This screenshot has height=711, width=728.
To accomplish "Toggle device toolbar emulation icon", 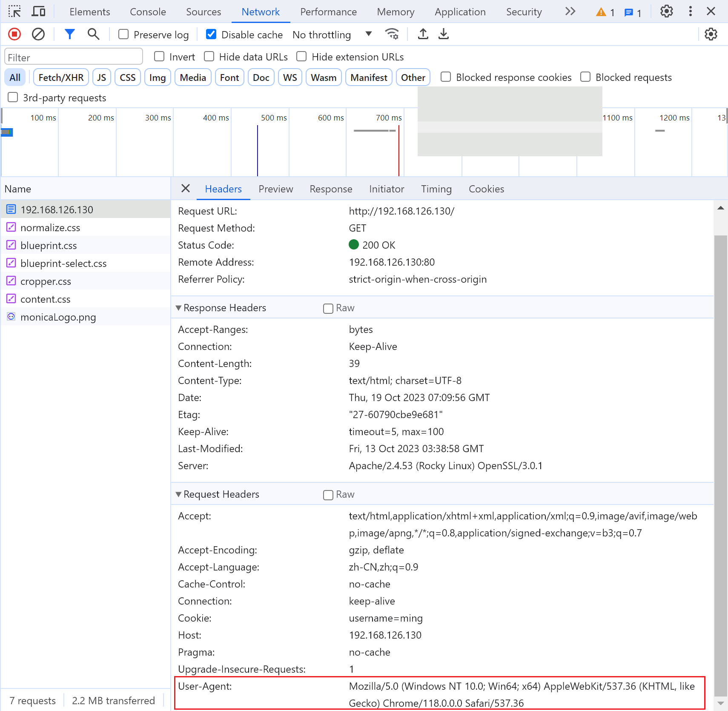I will 39,11.
